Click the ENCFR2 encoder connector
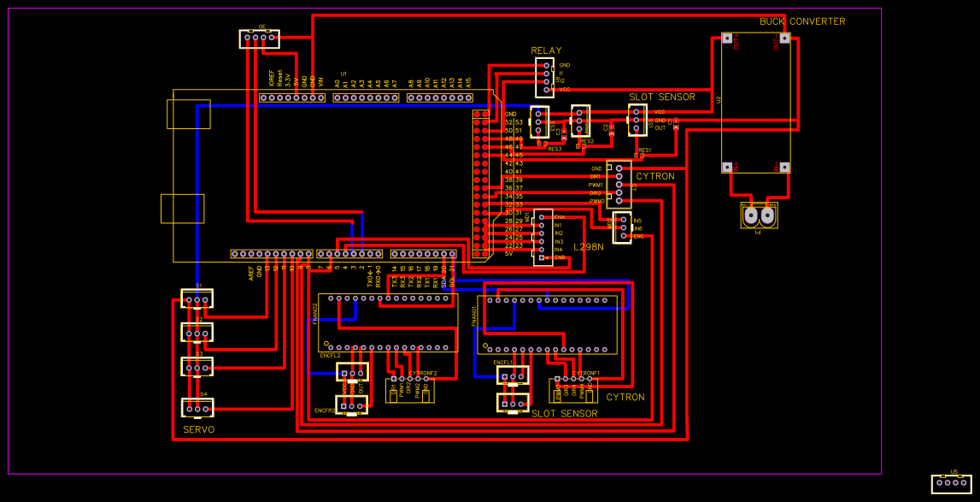 [x=351, y=406]
